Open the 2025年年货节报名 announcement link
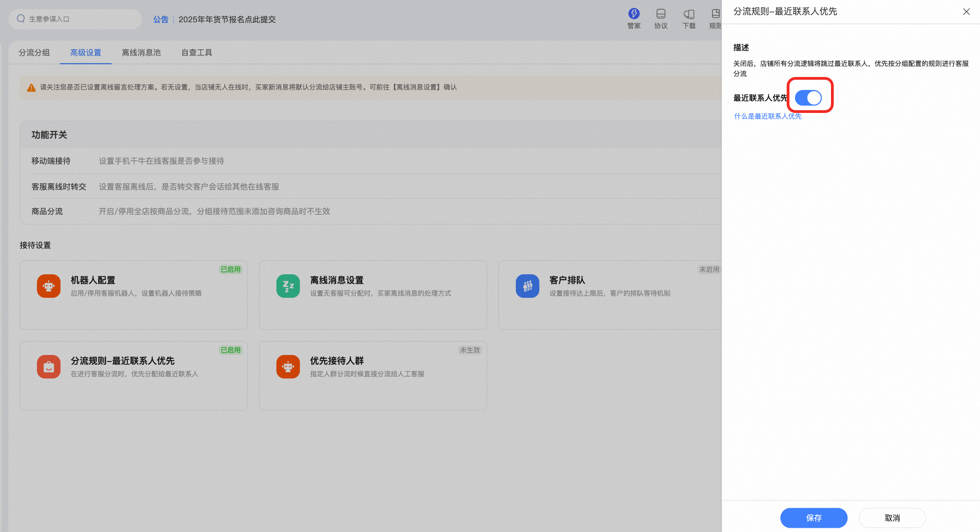This screenshot has width=980, height=532. (227, 19)
